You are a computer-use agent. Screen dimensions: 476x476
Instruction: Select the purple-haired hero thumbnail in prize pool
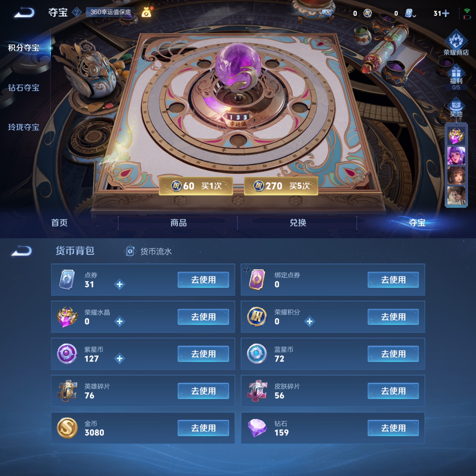pos(456,156)
